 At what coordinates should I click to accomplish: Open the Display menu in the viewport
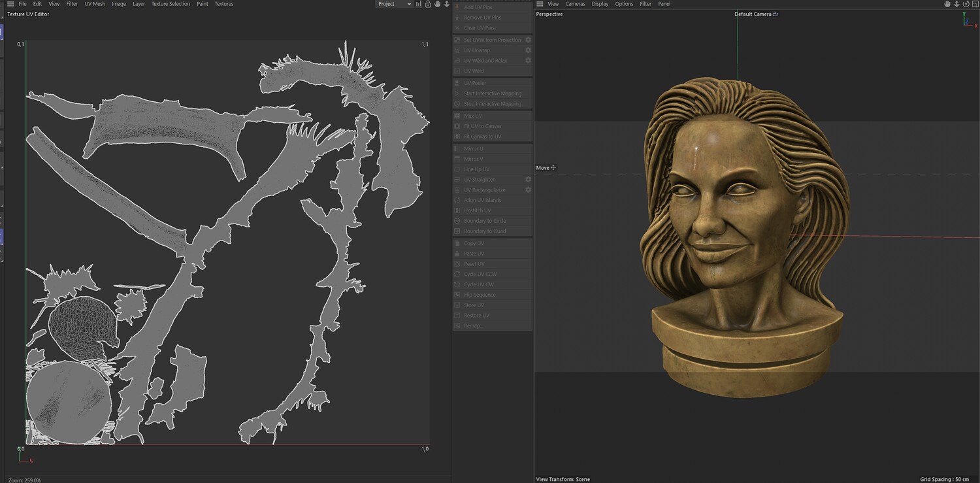tap(600, 4)
